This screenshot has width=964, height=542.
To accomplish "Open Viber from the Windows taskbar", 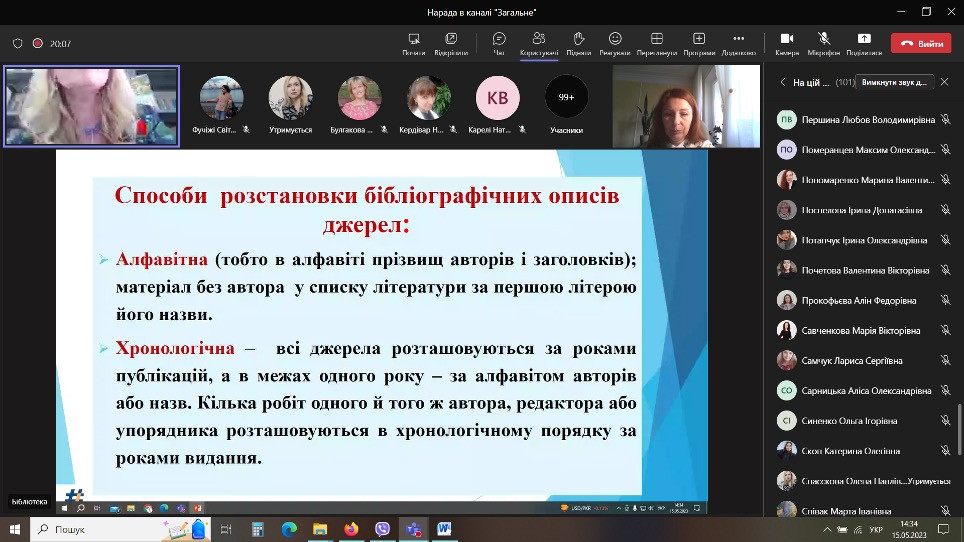I will coord(382,529).
